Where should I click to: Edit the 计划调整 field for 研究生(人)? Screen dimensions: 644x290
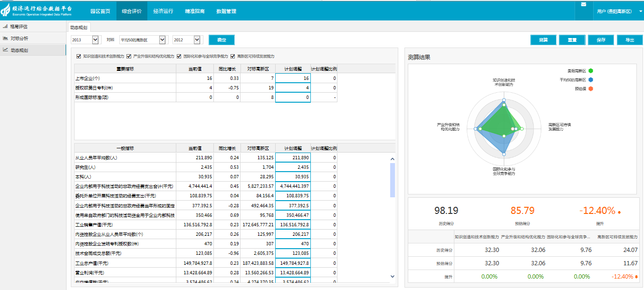tap(293, 167)
